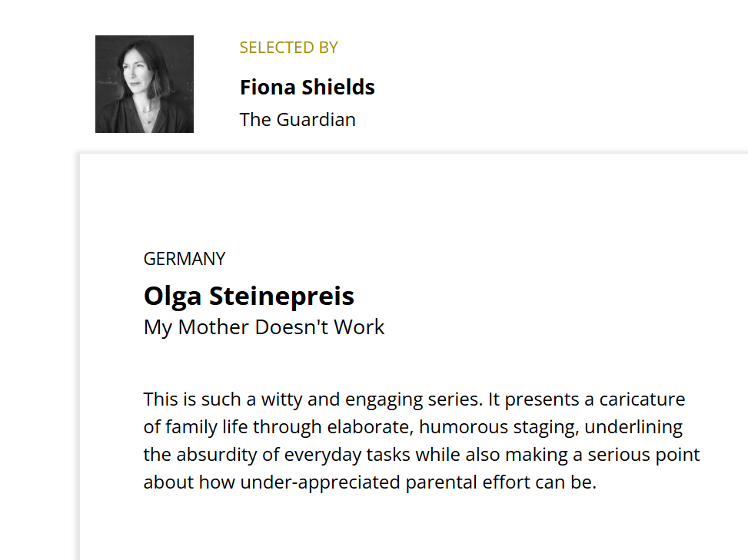Click the word 'absurdity' in the paragraph

(217, 455)
